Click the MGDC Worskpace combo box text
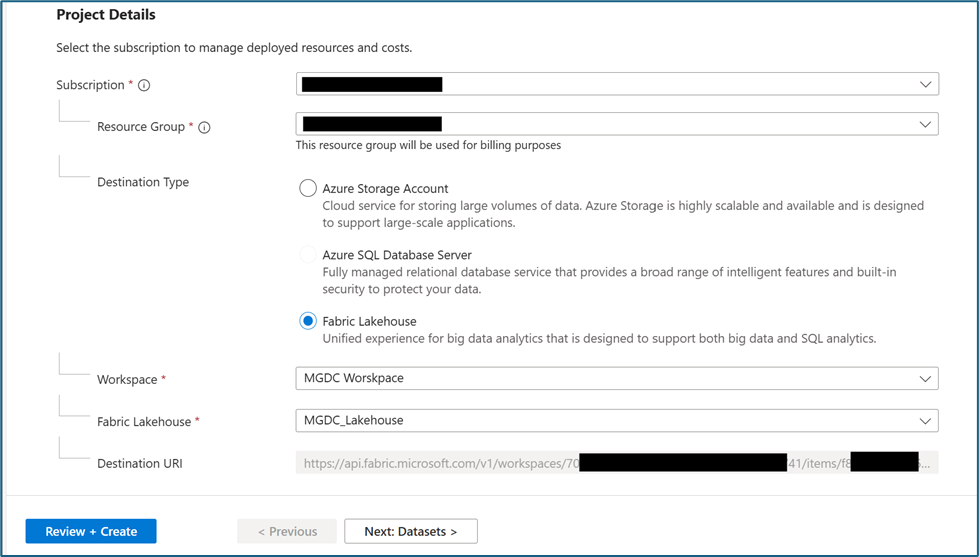 [353, 378]
